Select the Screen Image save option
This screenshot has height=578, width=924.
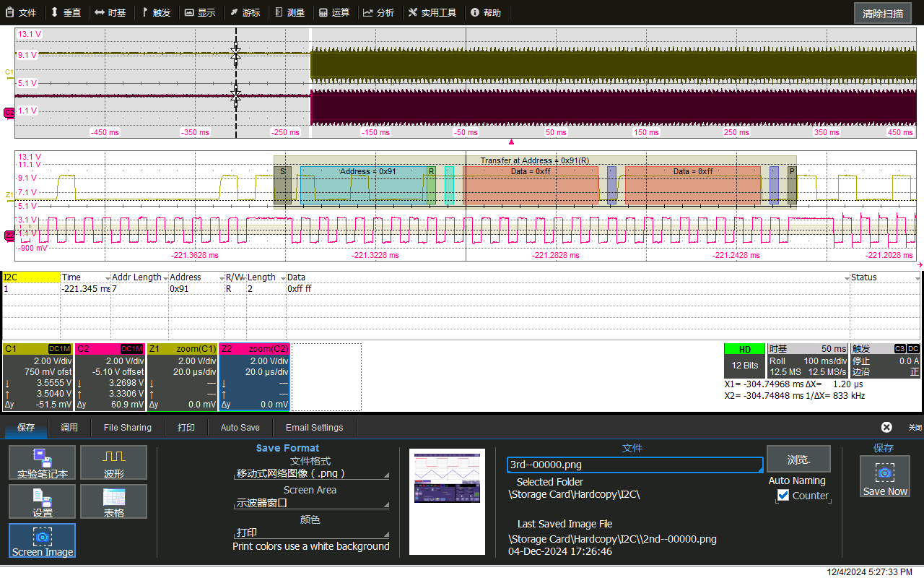[42, 541]
